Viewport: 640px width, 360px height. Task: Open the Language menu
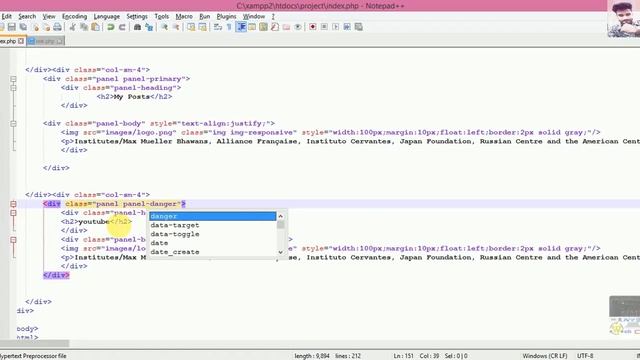pos(107,16)
